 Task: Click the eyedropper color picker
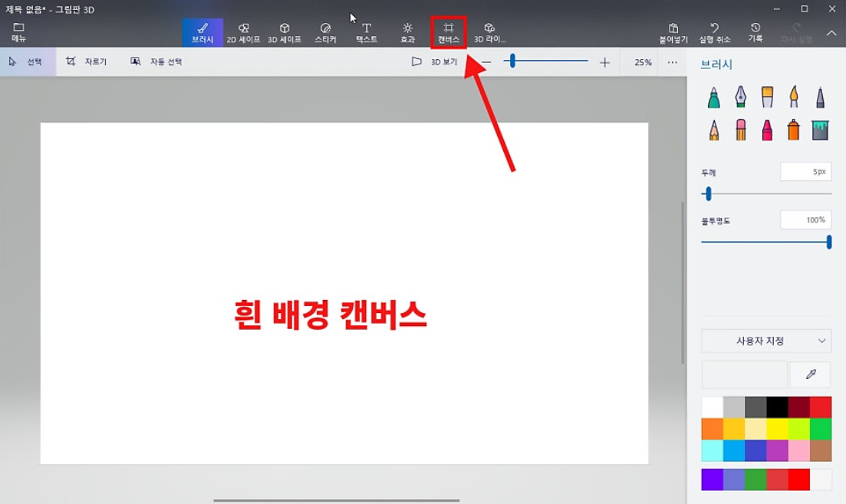[810, 374]
